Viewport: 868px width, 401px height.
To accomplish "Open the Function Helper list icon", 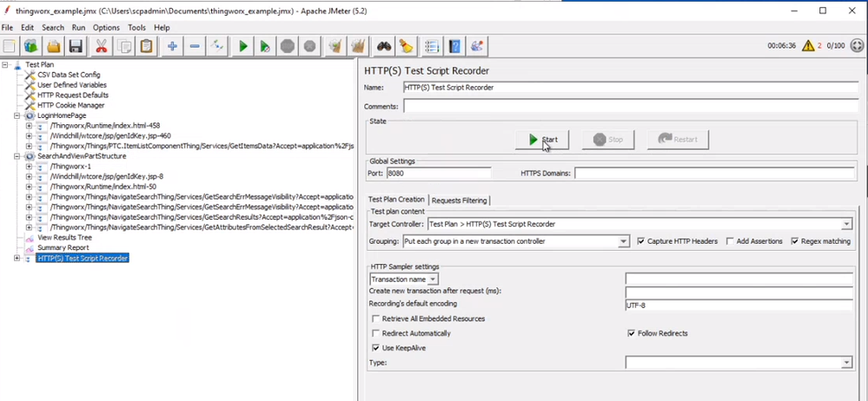I will (432, 47).
